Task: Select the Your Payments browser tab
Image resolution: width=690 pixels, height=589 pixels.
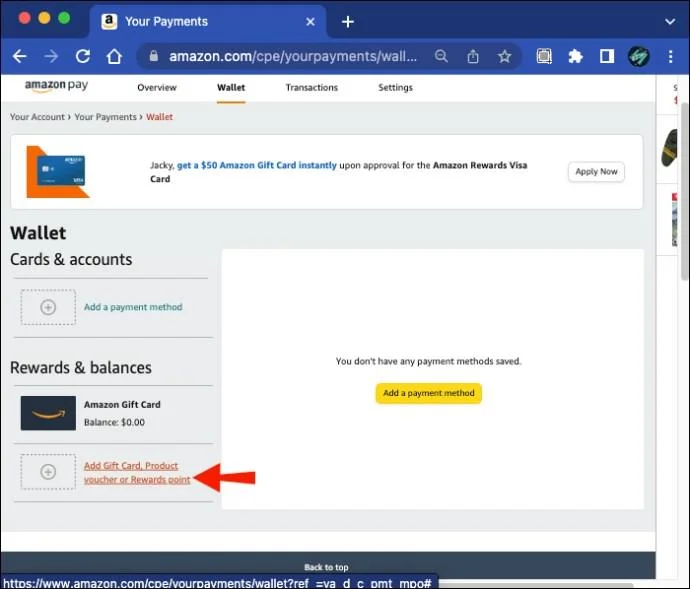Action: click(208, 21)
